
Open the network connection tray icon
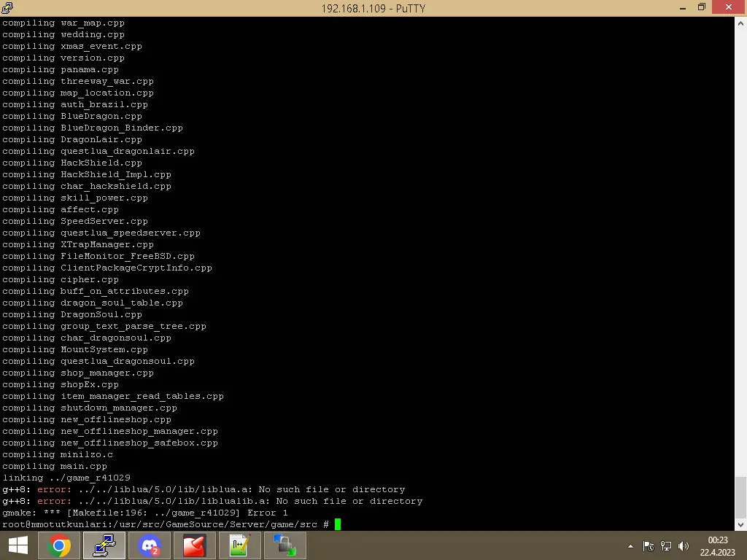click(666, 546)
